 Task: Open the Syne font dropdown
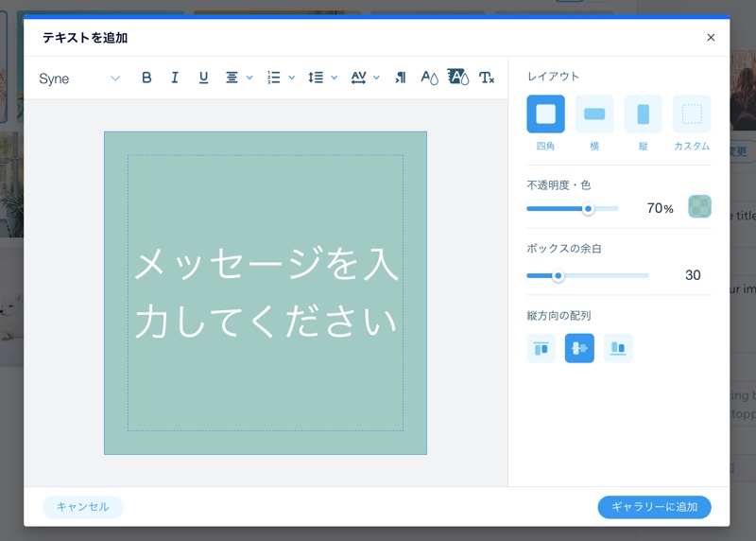[79, 79]
